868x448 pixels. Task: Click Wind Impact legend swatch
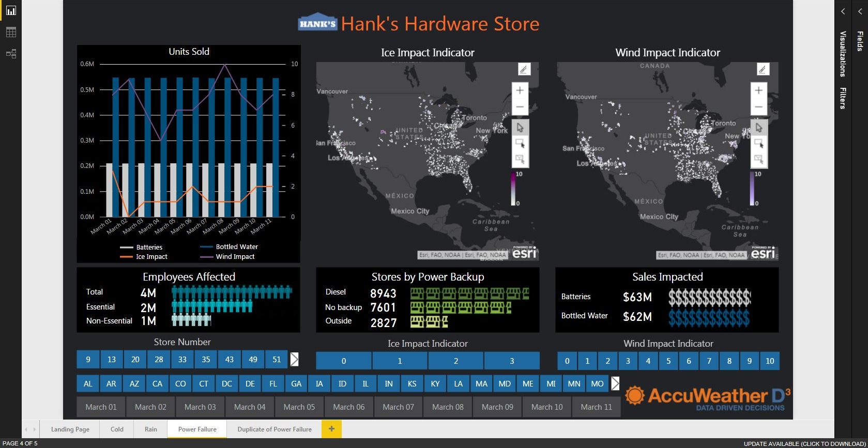coord(207,257)
